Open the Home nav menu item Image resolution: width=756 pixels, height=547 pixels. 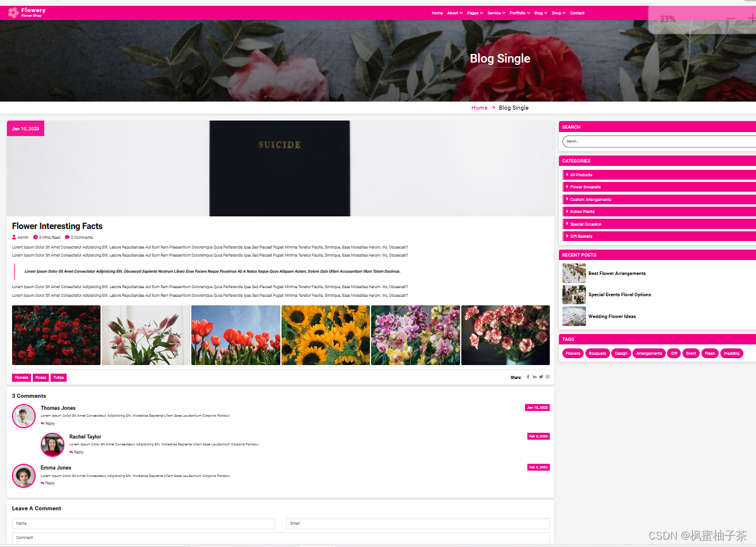437,13
